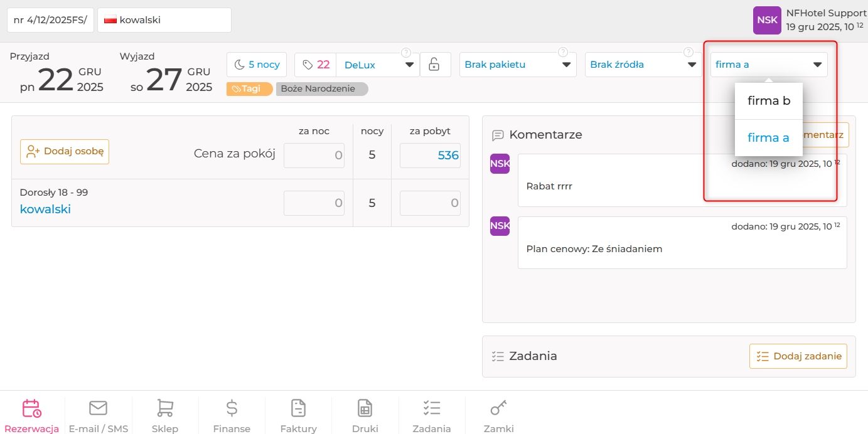Click the Polish flag before kowalski

tap(110, 20)
